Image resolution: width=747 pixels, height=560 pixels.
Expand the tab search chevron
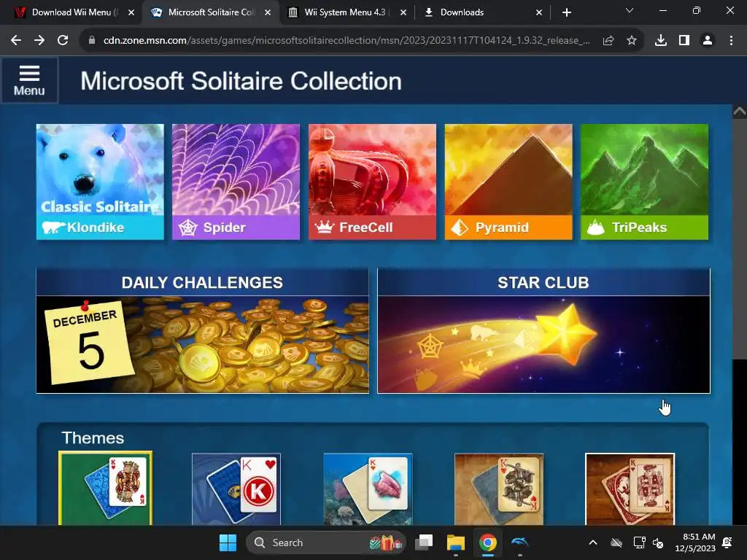pyautogui.click(x=630, y=10)
